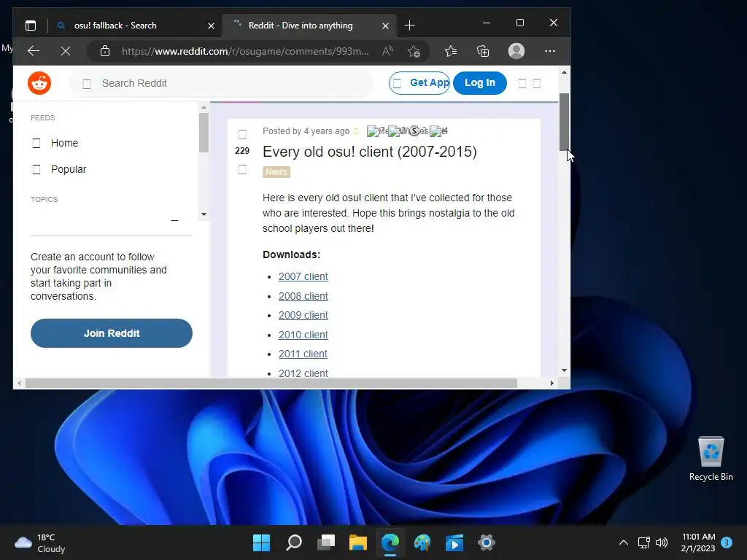Open the Windows Start menu

(x=261, y=542)
